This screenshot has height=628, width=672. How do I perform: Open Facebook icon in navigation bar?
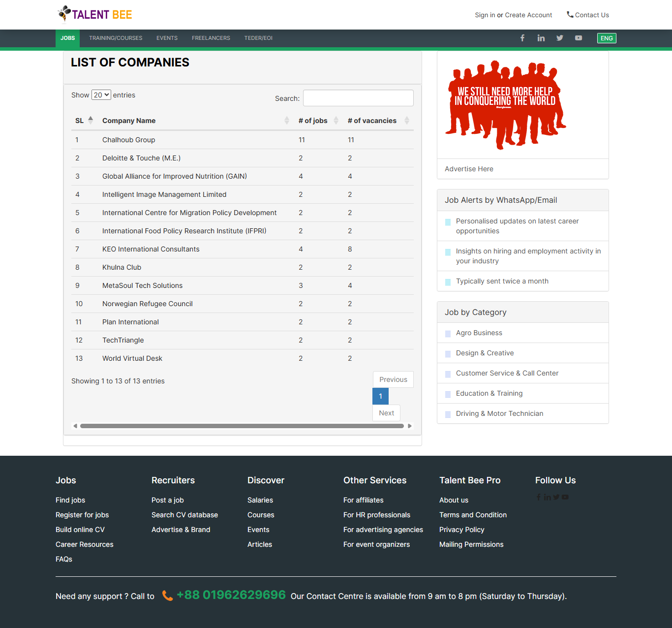pyautogui.click(x=522, y=38)
